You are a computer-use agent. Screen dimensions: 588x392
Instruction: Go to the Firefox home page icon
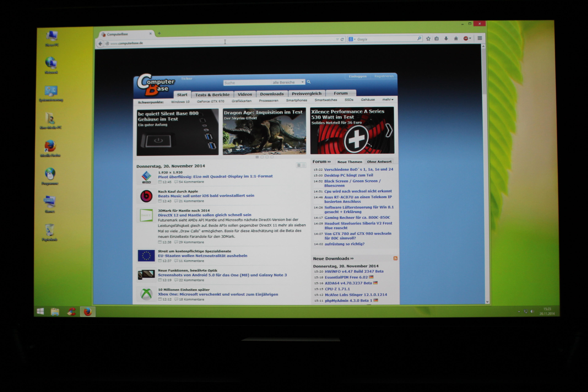click(x=456, y=38)
